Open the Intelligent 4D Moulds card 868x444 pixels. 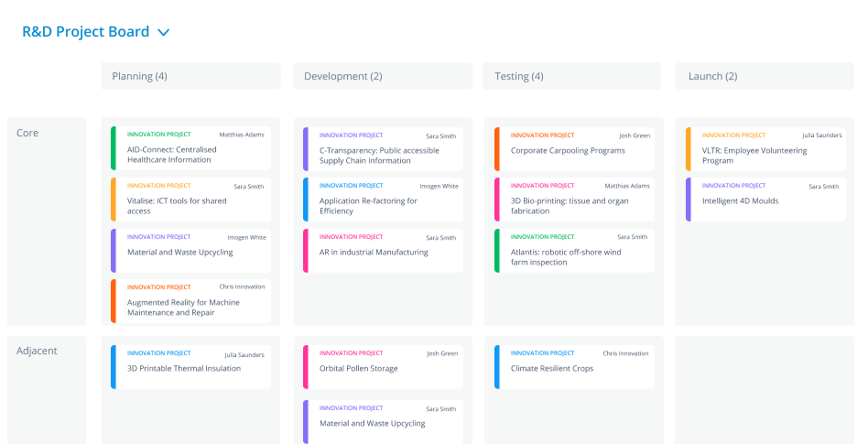pos(765,201)
